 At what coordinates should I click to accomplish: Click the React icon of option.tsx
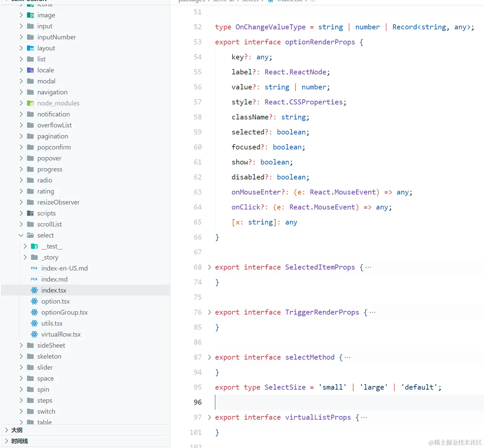[x=34, y=301]
